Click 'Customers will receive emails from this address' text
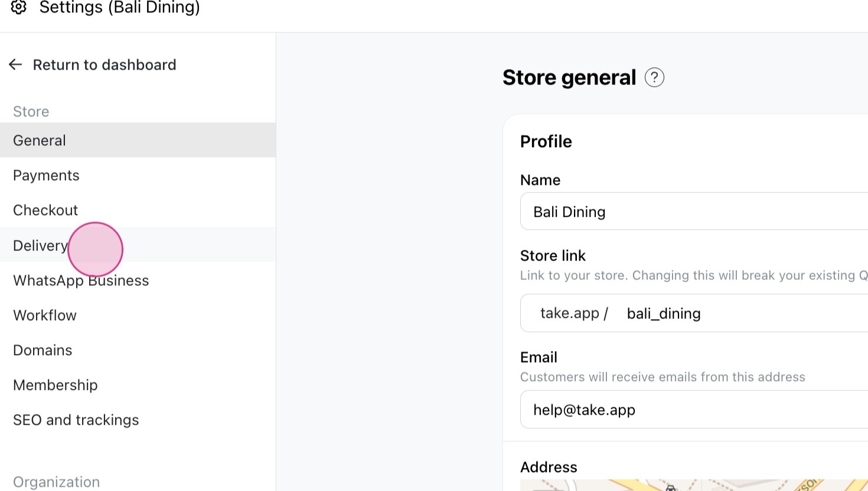Screen dimensions: 868x491 (x=663, y=377)
